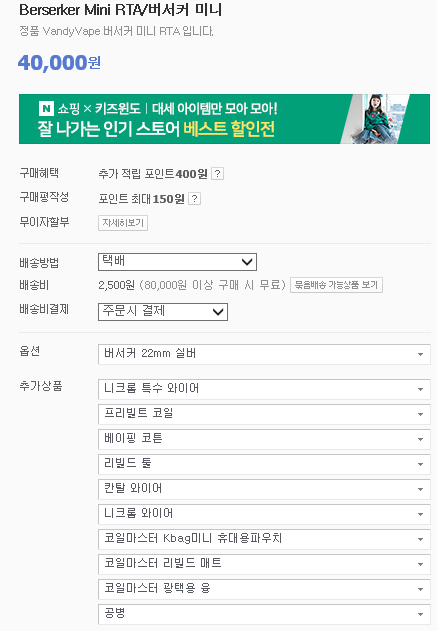
Task: Open the 베이핑 코튼 add-on dropdown
Action: point(264,439)
